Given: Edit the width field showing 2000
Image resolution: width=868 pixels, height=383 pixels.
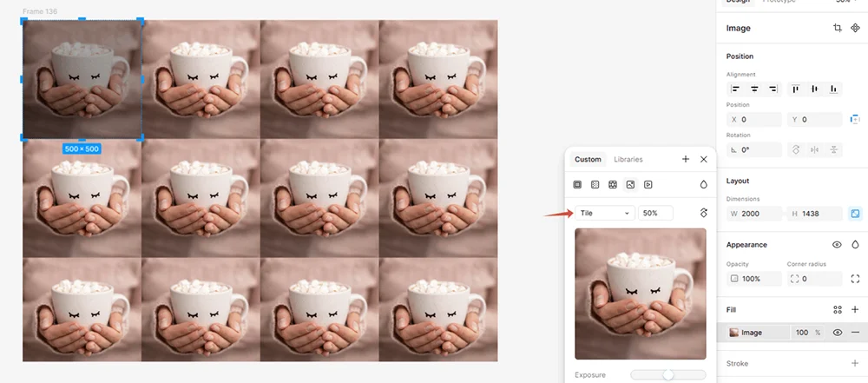Looking at the screenshot, I should click(754, 214).
